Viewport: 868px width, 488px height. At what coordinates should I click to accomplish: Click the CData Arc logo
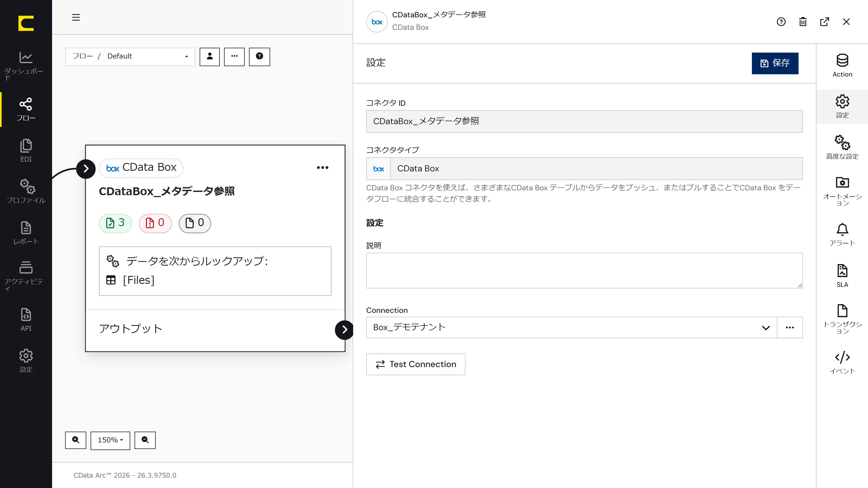[x=26, y=23]
